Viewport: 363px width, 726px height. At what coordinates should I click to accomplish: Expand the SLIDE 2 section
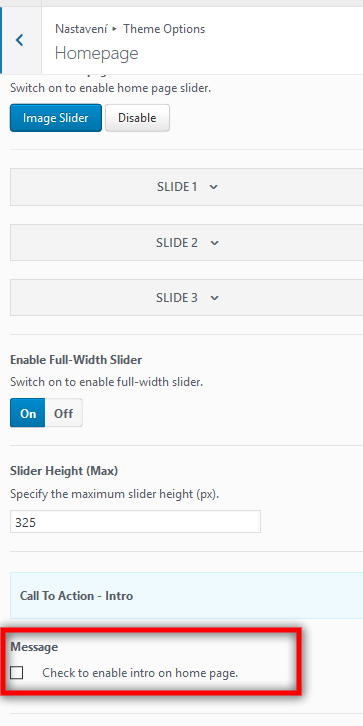click(187, 243)
